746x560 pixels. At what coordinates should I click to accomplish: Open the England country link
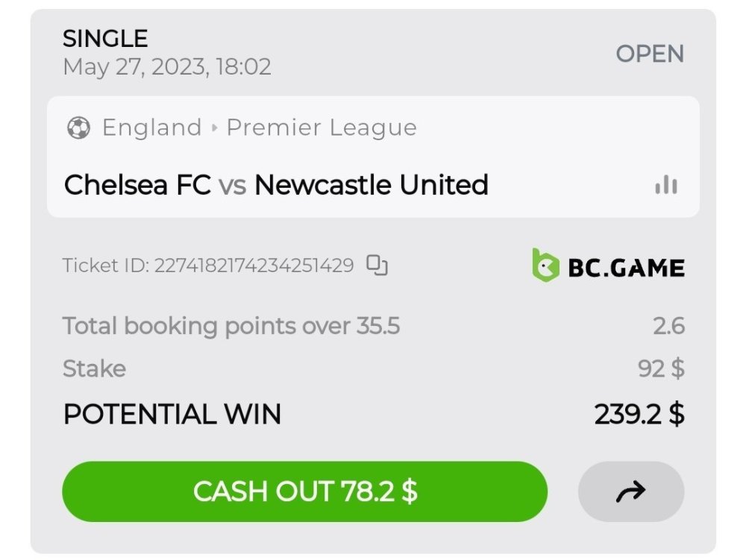point(152,128)
